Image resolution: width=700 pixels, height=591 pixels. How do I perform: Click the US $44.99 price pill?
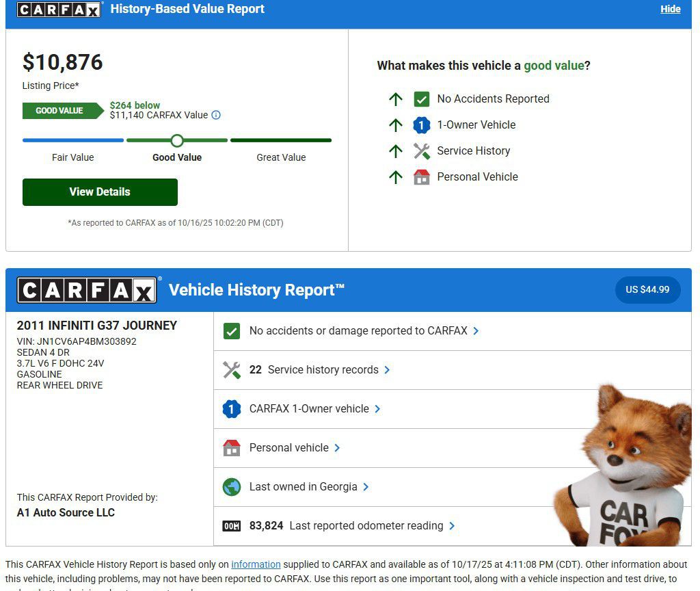pos(647,289)
